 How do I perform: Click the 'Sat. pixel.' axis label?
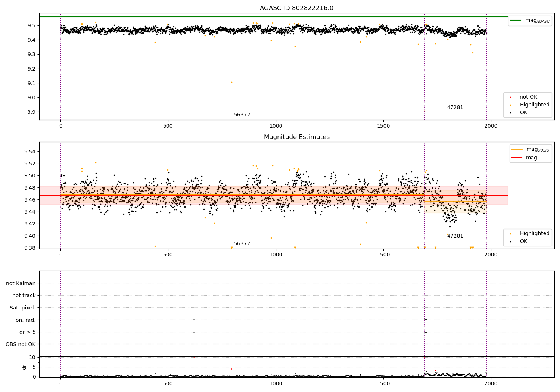coord(23,308)
